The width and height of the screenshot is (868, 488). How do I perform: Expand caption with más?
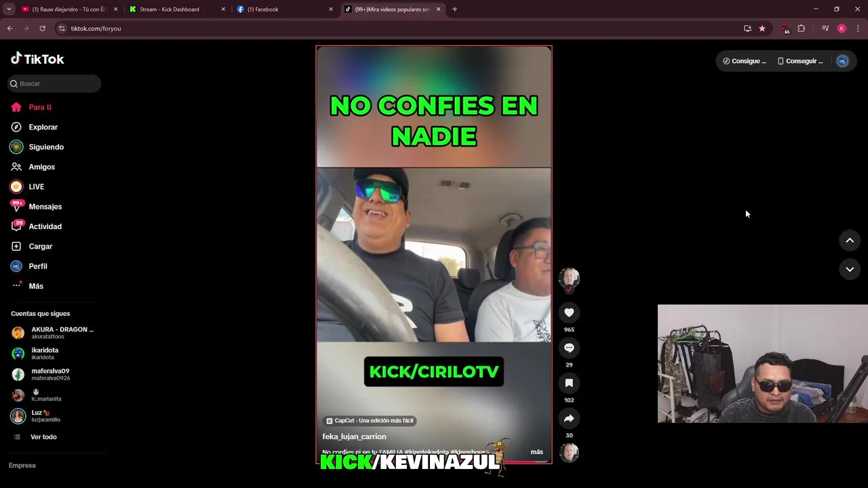click(536, 452)
